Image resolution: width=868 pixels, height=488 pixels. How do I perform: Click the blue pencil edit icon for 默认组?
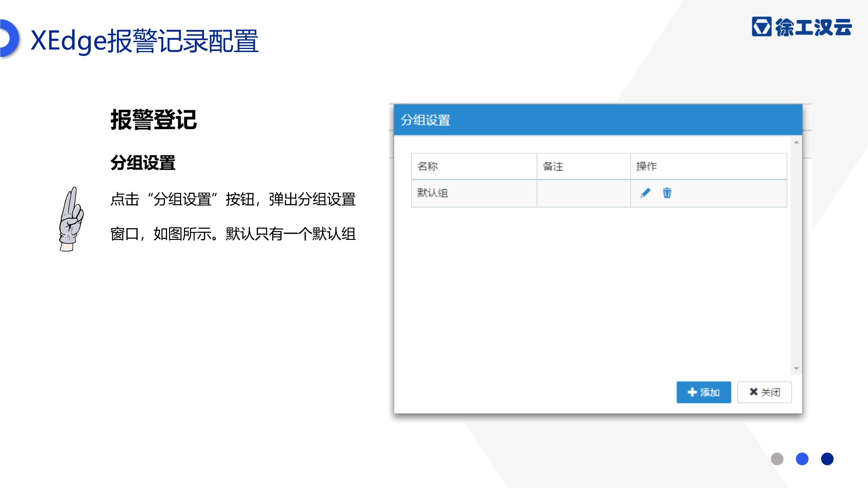click(645, 193)
